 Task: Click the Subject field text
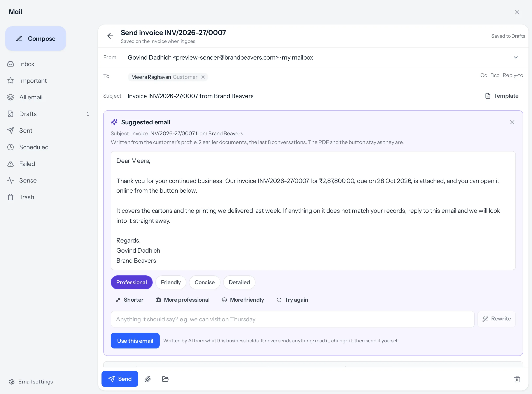[191, 96]
